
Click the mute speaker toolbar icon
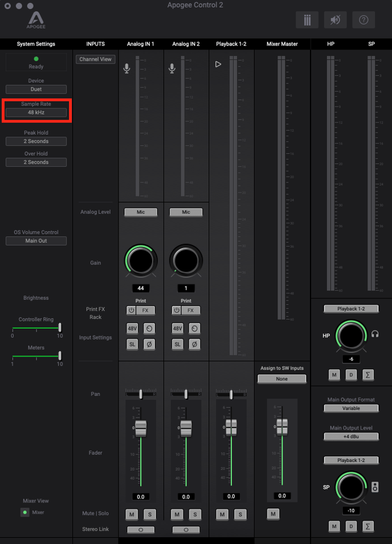pos(335,20)
